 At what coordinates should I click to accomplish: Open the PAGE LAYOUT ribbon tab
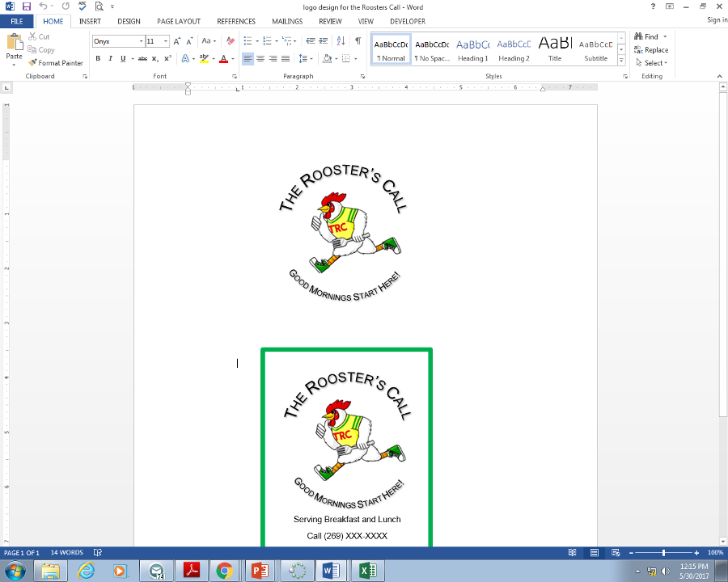[179, 22]
